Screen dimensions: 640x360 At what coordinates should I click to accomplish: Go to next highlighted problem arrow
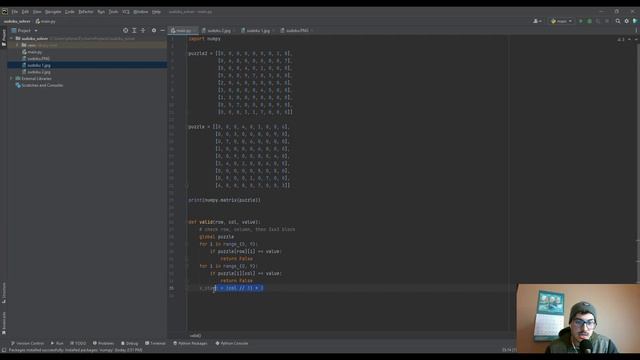click(x=635, y=40)
